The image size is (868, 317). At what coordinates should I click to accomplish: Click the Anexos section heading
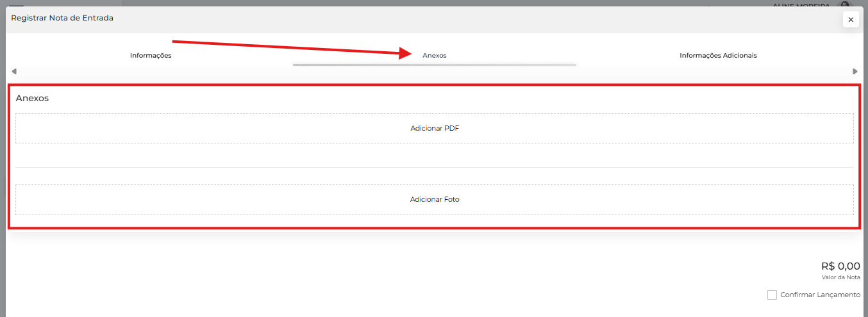coord(32,99)
